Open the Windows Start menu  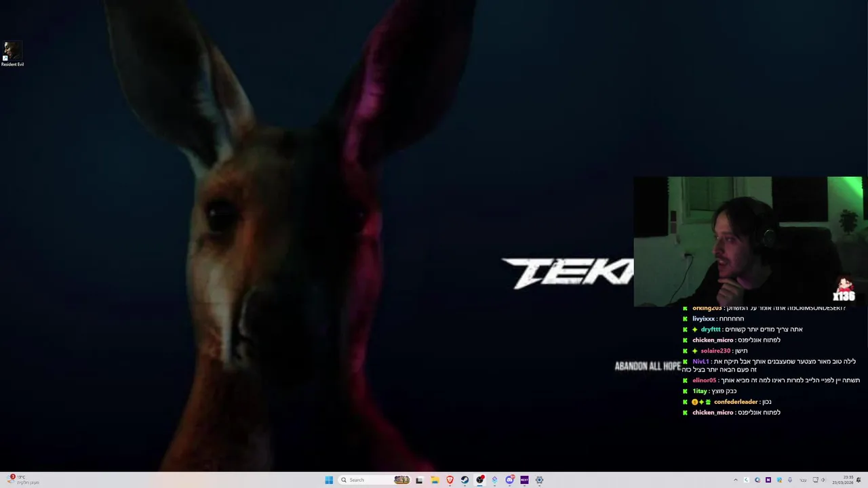point(329,480)
